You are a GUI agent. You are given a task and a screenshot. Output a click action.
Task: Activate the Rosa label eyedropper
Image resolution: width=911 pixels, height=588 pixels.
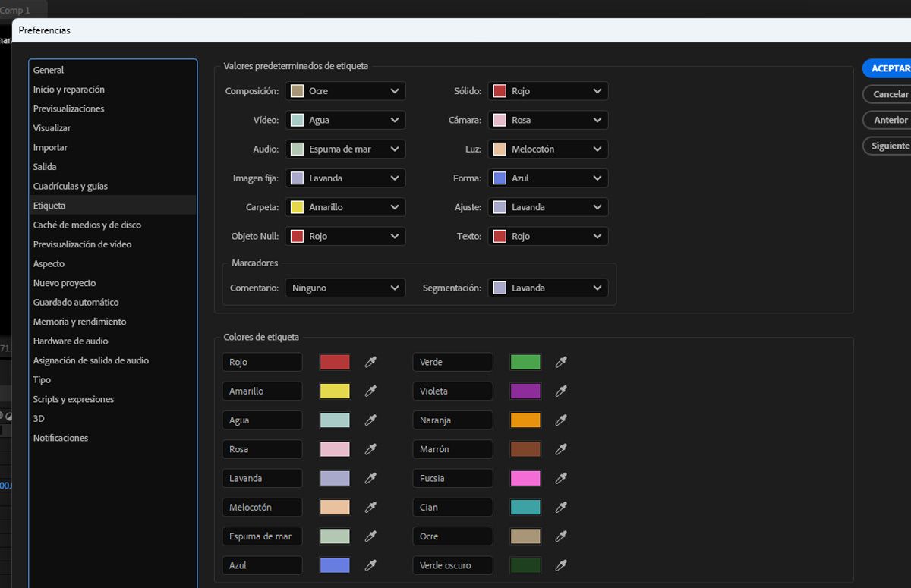click(370, 449)
